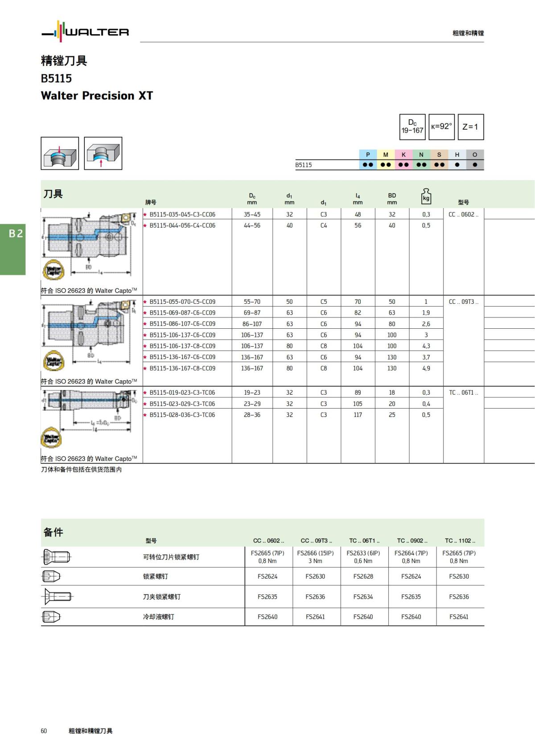Click the 冷却液螺钉 coolant screw drawing

click(x=51, y=617)
